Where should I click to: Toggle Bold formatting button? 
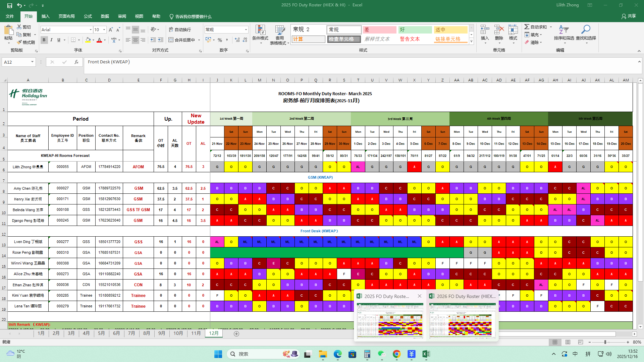(44, 40)
